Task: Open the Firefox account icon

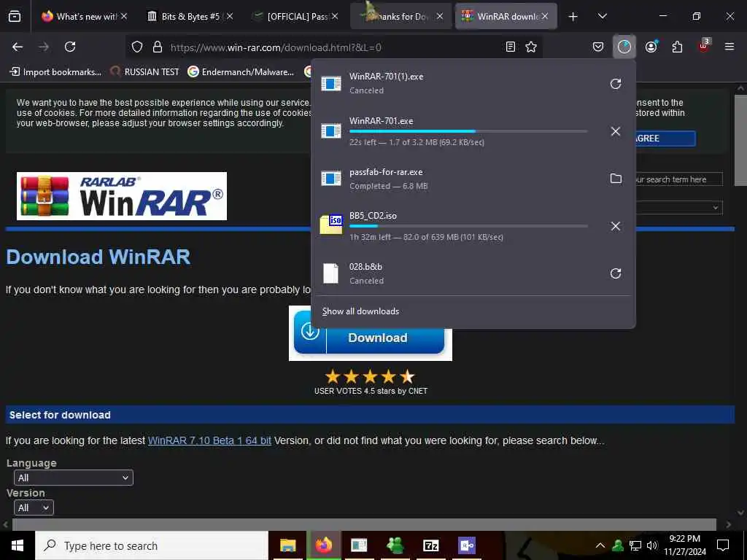Action: [x=651, y=47]
